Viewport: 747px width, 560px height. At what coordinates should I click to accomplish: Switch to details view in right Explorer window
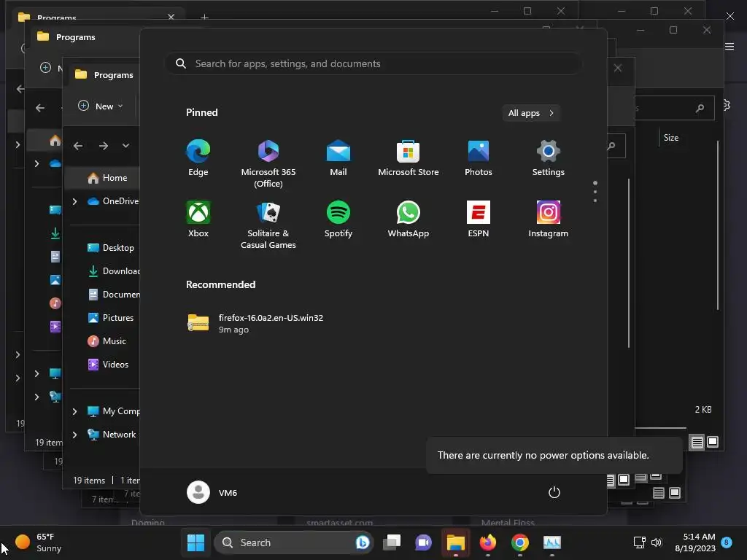(697, 443)
